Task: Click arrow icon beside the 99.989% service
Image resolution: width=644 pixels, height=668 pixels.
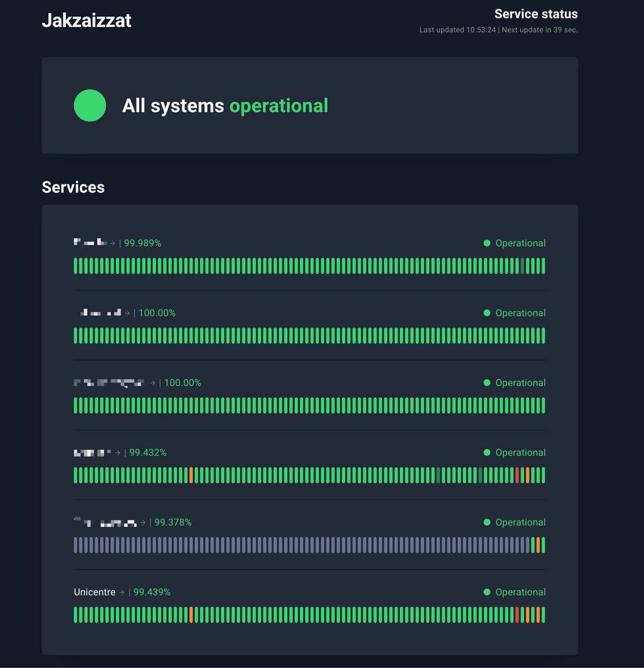Action: (x=113, y=243)
